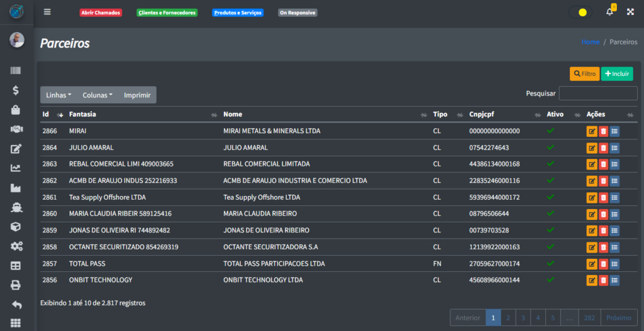Sort by the Fantasia column header
This screenshot has height=331, width=644.
(82, 114)
